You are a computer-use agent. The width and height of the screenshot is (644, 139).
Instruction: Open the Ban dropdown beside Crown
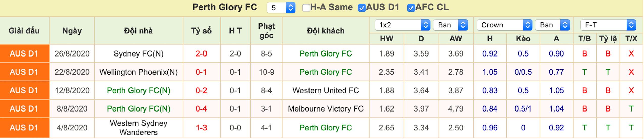(552, 25)
